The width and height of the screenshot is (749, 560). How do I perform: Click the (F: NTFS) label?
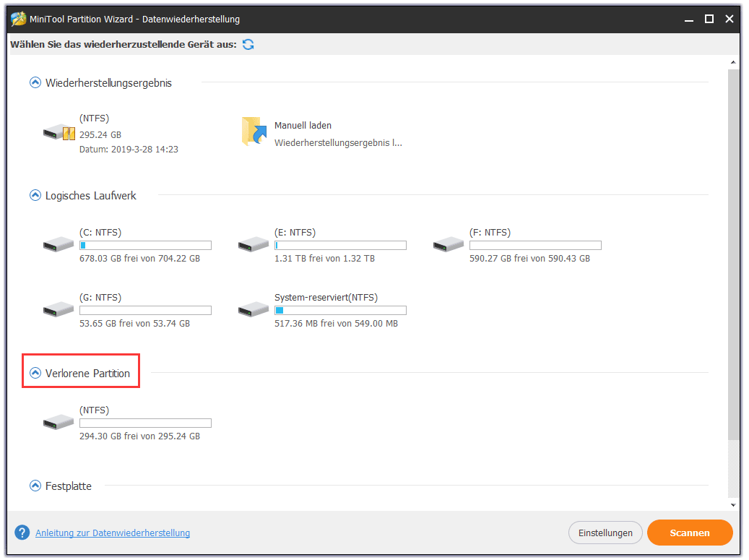pyautogui.click(x=490, y=233)
